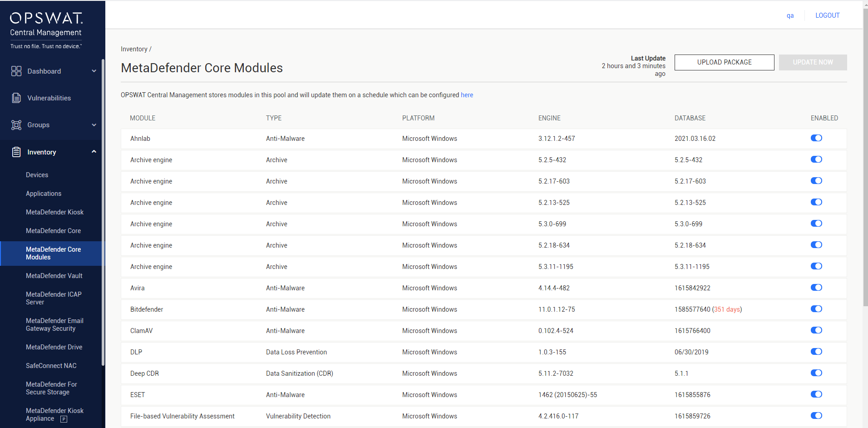Open MetaDefender Drive sidebar item
This screenshot has width=868, height=428.
click(54, 347)
